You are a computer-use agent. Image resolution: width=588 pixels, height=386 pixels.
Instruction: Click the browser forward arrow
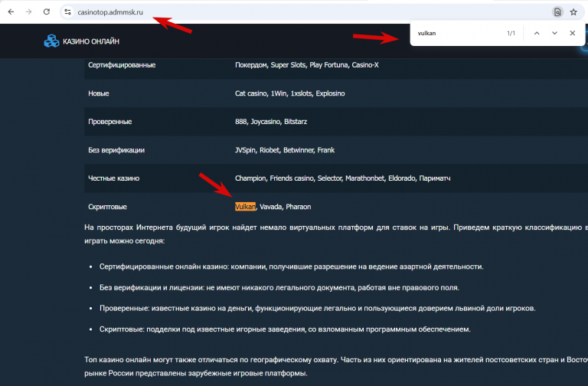click(28, 12)
